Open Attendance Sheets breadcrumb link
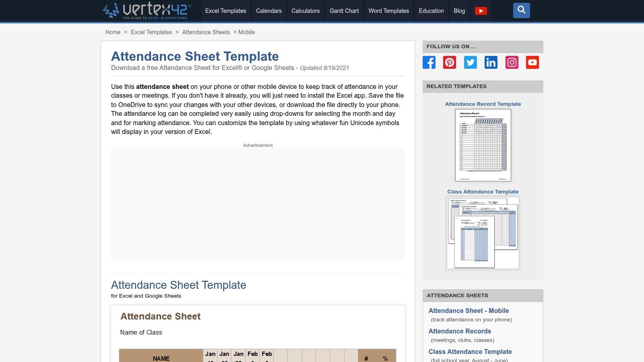 tap(206, 32)
